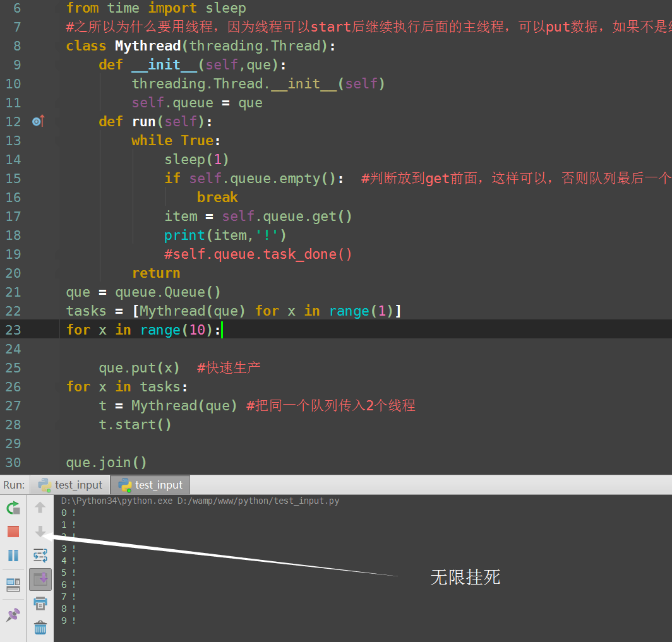Image resolution: width=672 pixels, height=642 pixels.
Task: Click 'tasks = [Mythread(que) for x in range(1)]' line
Action: coord(234,311)
